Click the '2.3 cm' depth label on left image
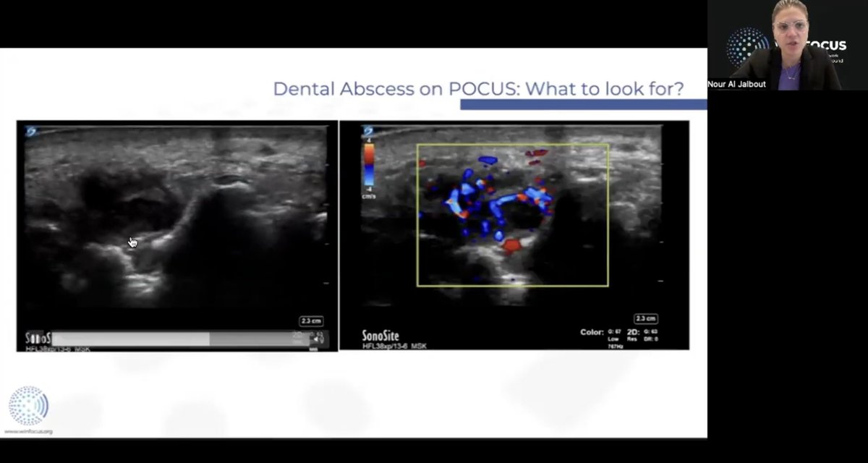 pos(311,320)
